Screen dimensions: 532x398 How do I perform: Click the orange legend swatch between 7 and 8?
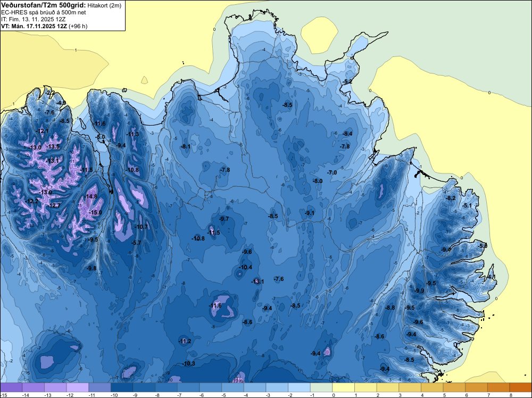(498, 387)
